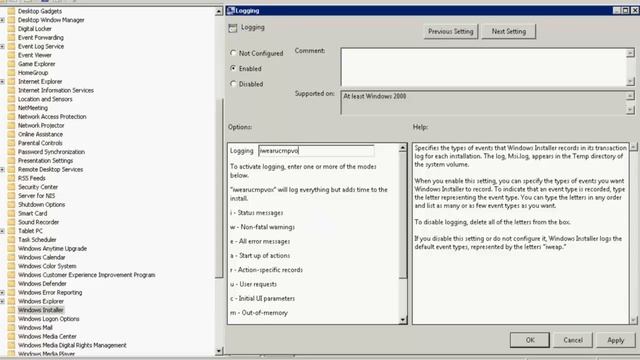Click the 'm - Out-of-memory' option text

259,313
